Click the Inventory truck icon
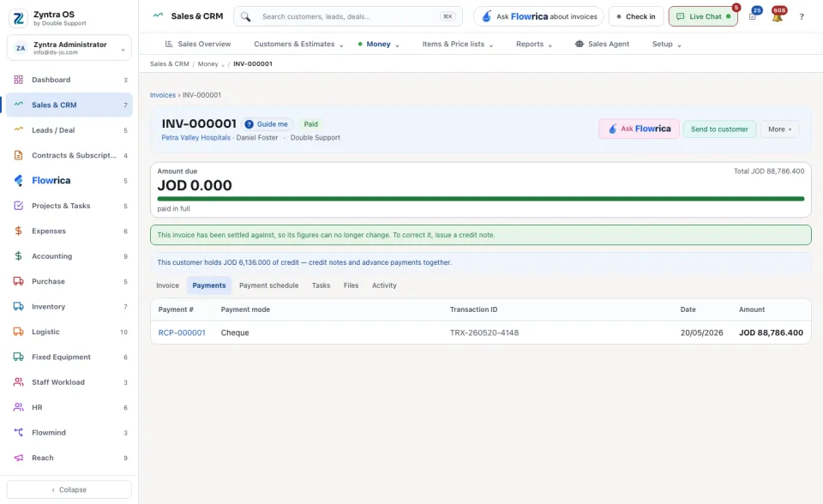 [18, 307]
